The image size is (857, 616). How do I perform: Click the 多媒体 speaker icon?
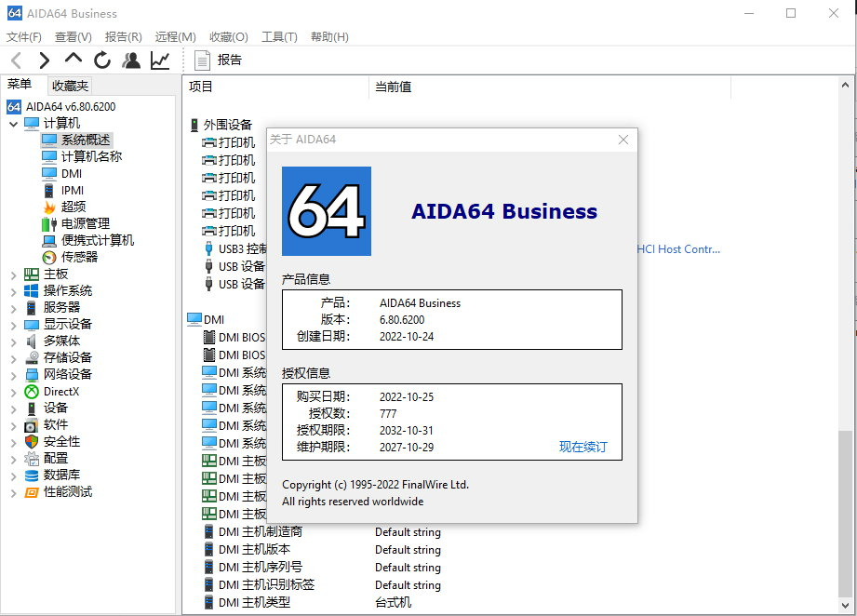click(32, 341)
